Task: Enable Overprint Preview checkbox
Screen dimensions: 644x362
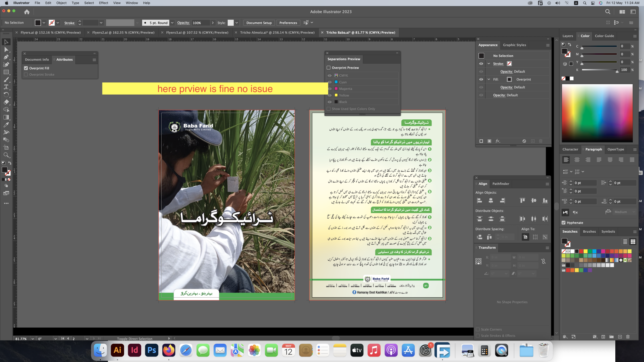Action: tap(329, 68)
